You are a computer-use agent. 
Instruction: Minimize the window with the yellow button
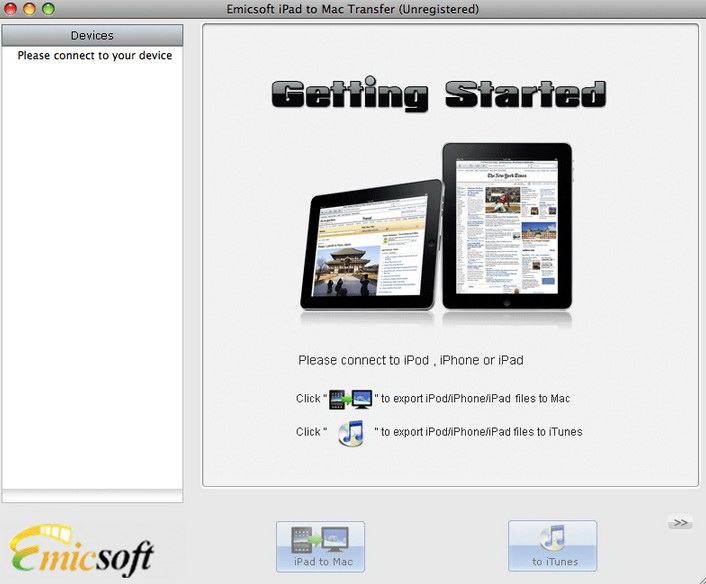29,9
